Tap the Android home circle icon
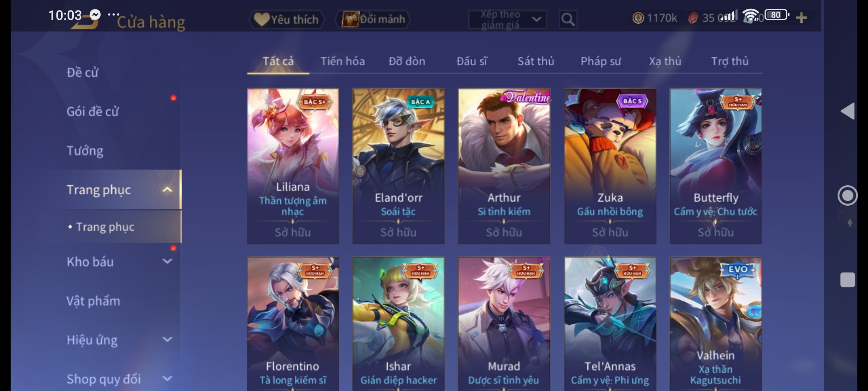 coord(847,195)
